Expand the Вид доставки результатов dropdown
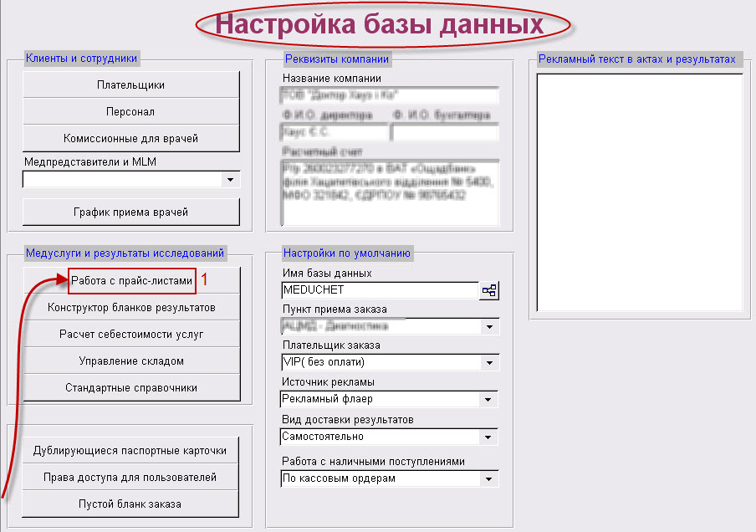 coord(488,437)
